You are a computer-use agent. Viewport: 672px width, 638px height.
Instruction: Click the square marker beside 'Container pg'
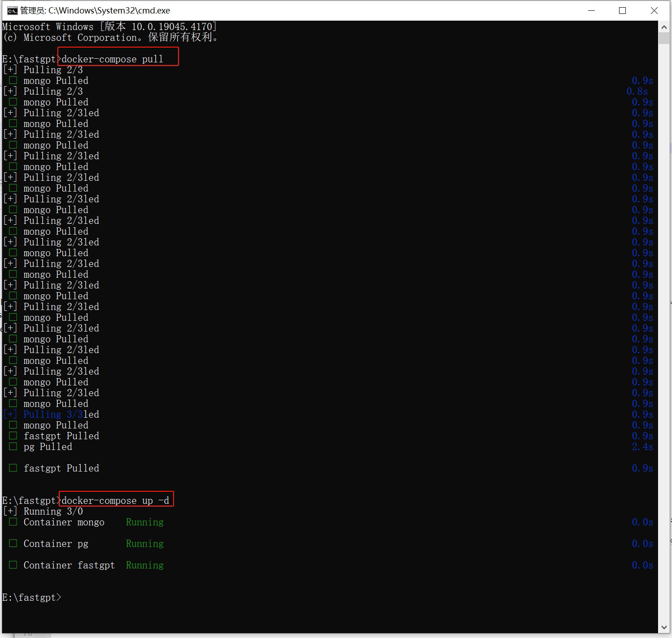(x=13, y=543)
